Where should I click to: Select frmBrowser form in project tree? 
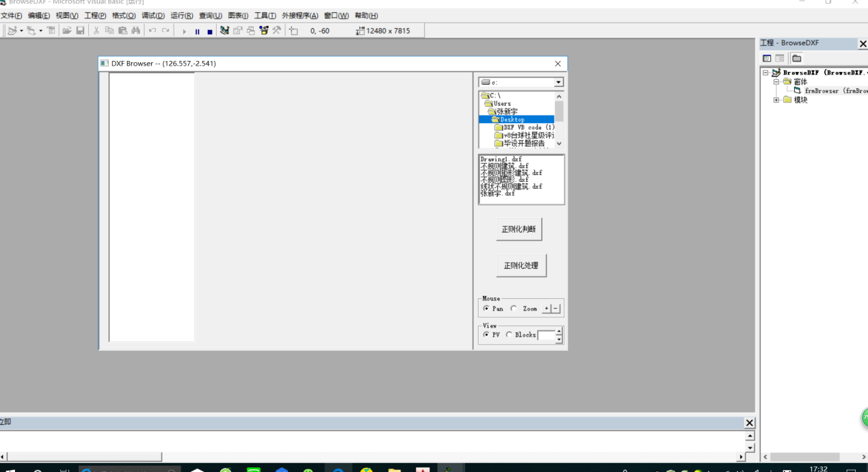[830, 90]
